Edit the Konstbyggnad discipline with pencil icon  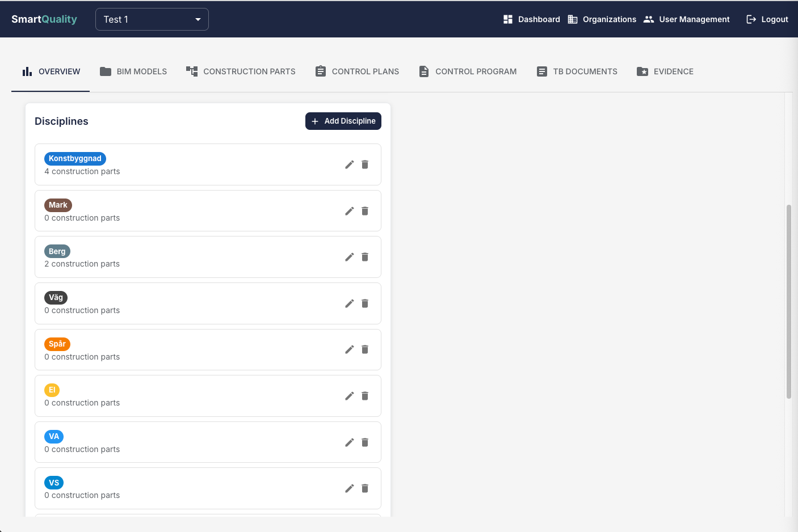[x=350, y=164]
